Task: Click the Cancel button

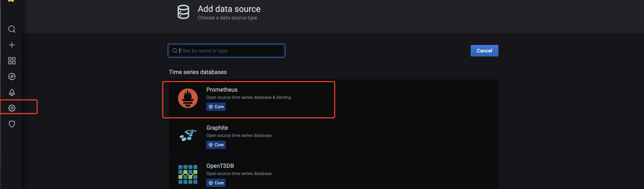Action: tap(484, 51)
